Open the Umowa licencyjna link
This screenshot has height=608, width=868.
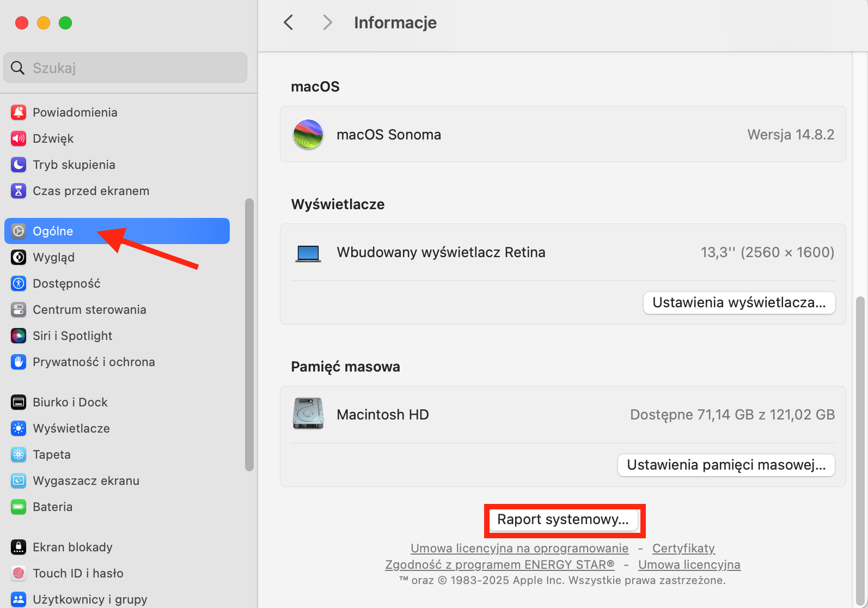tap(689, 564)
